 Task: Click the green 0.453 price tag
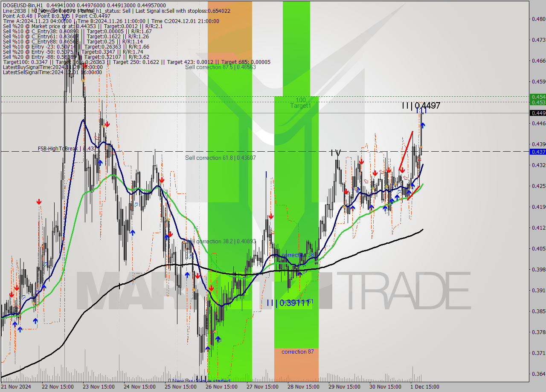click(x=537, y=102)
